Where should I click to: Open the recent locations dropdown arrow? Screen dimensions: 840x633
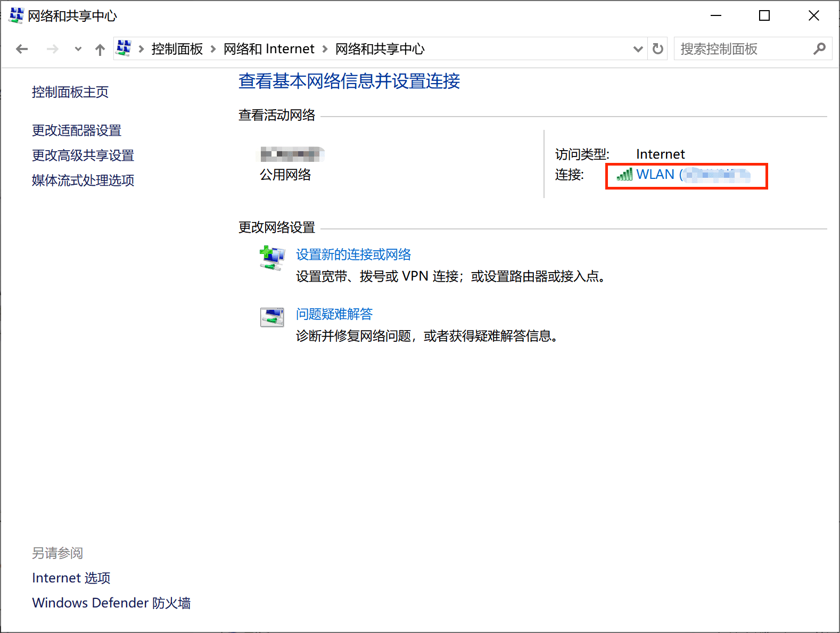coord(78,49)
